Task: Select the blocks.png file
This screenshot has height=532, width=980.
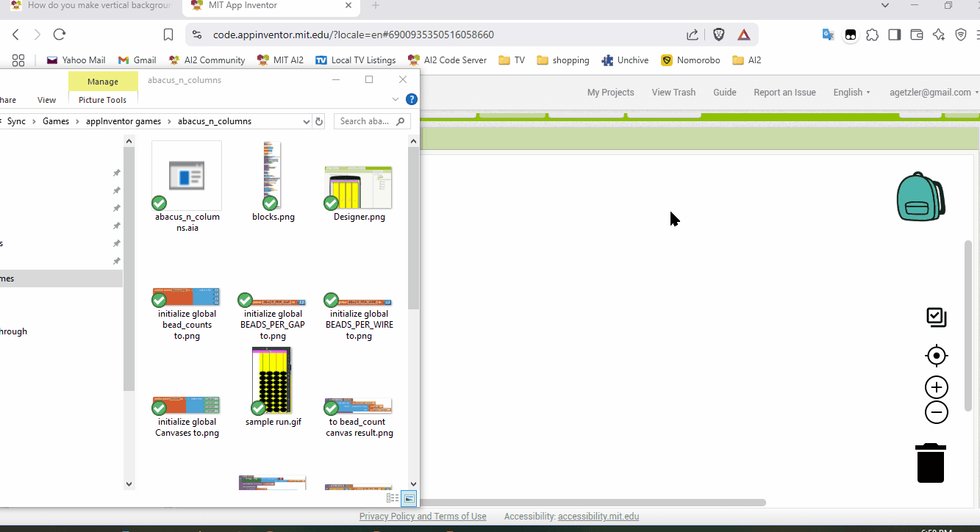Action: point(273,182)
